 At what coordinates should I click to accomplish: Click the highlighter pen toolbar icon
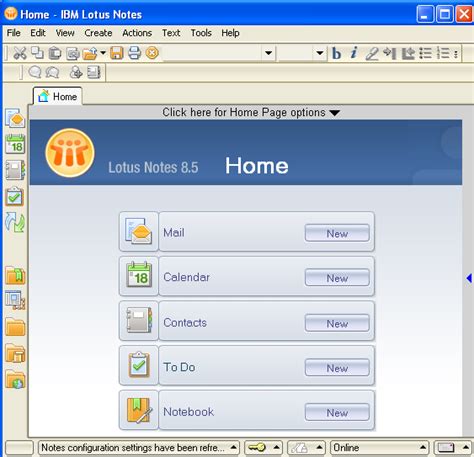coord(371,53)
